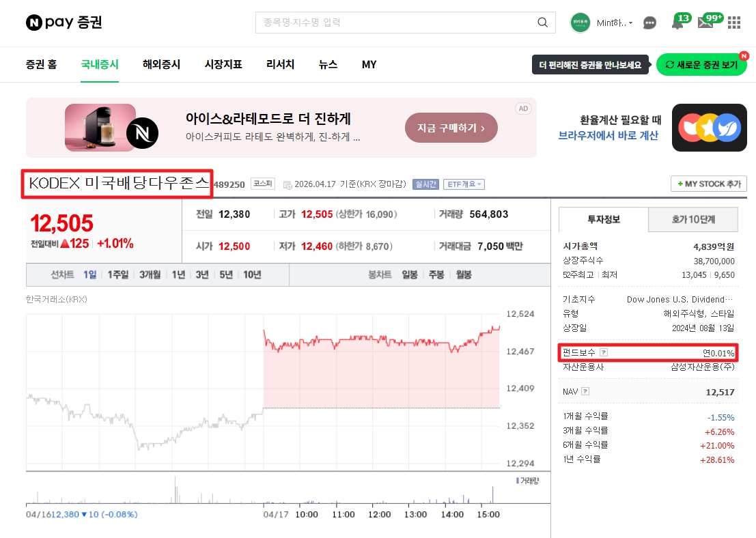The image size is (756, 538).
Task: Open the Talk chat bubble icon
Action: 649,23
